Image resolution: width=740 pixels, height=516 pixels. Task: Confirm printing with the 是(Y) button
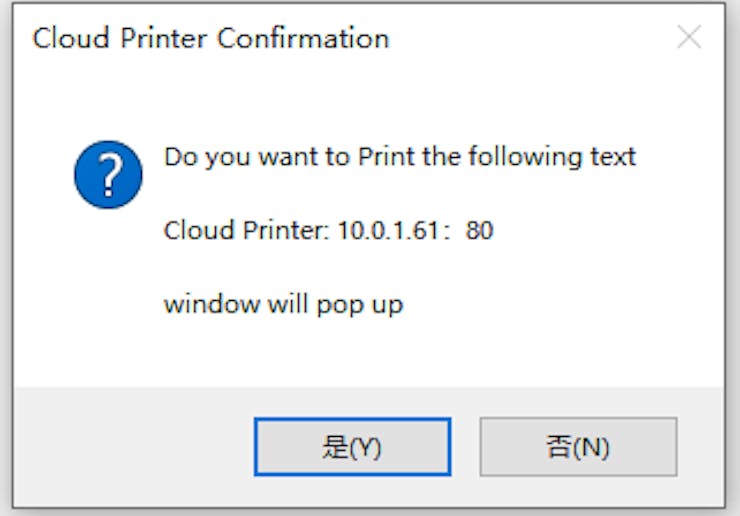click(352, 446)
